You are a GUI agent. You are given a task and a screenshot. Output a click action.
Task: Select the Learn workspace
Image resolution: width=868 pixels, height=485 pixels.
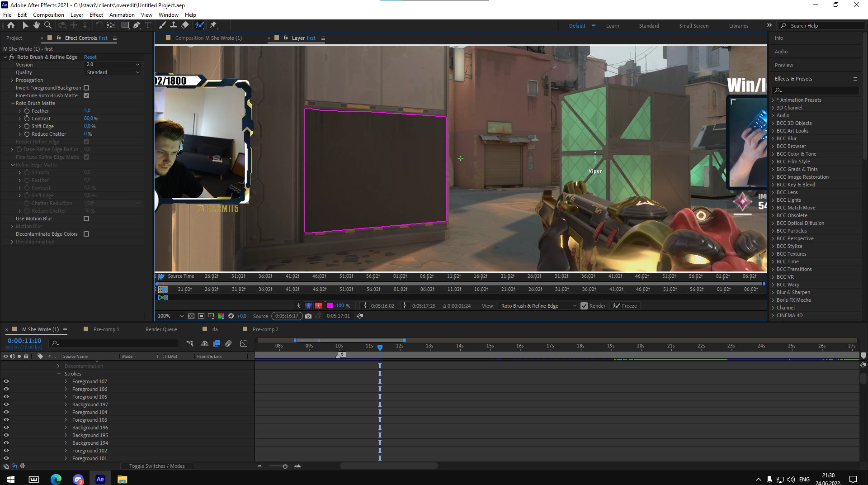[613, 26]
